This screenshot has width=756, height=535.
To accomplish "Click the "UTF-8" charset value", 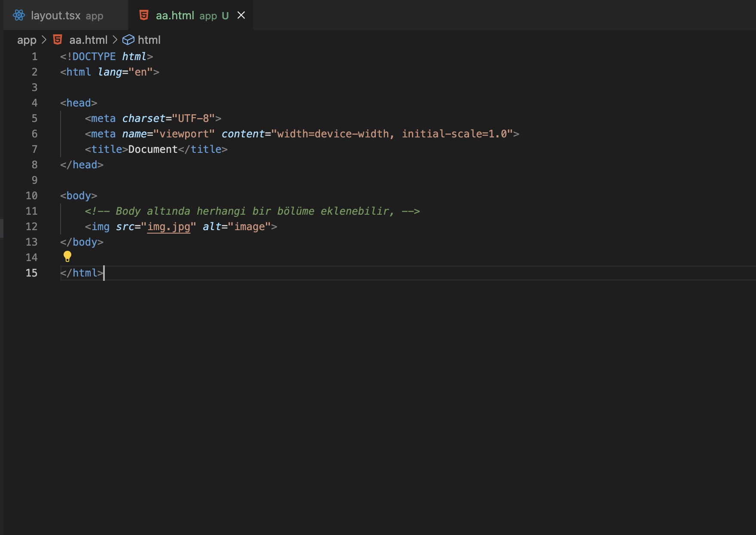I will (x=194, y=119).
